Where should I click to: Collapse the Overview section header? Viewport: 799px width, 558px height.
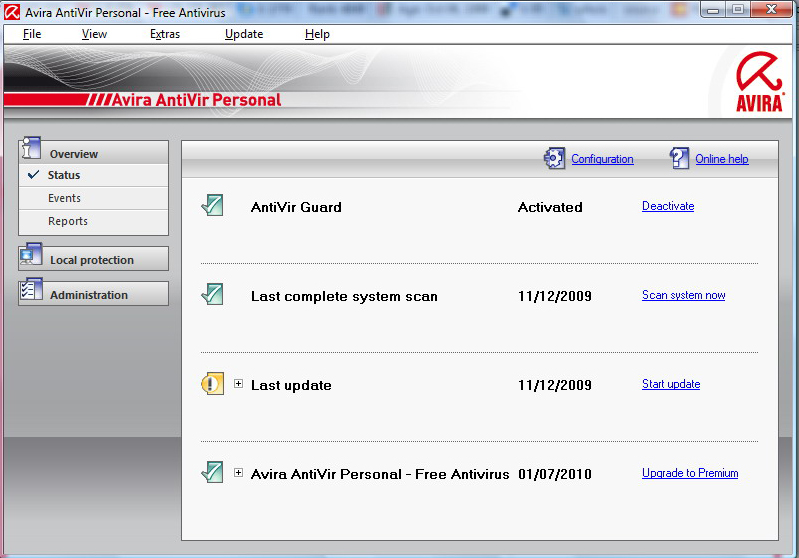click(x=93, y=152)
